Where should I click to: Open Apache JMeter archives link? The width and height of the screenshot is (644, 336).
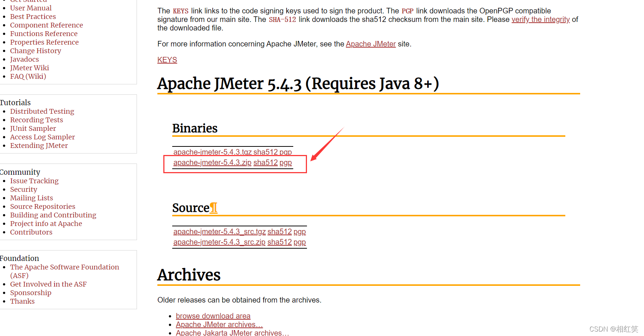click(x=219, y=324)
